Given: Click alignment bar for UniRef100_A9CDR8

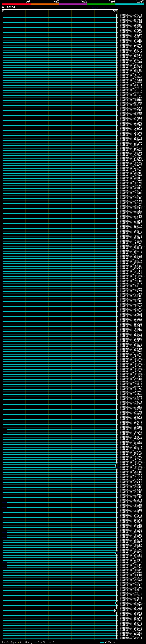Looking at the screenshot, I should point(62,565).
